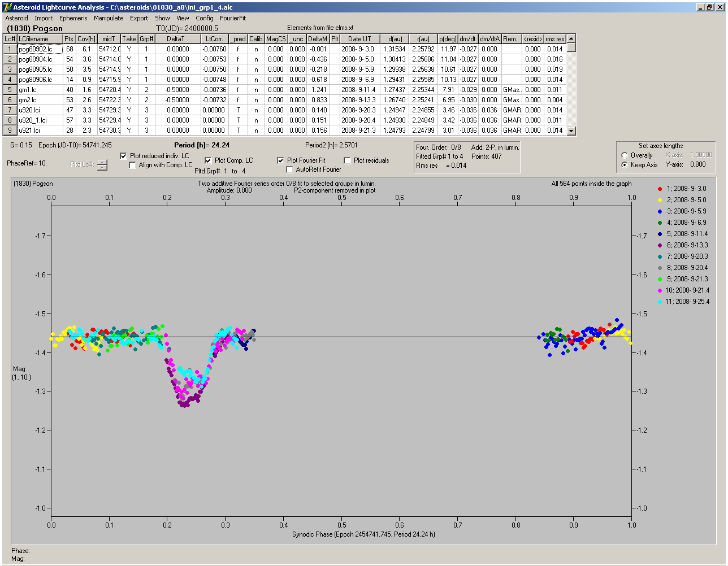The image size is (728, 566).
Task: Click the red legend dot for 2008-9-3.0
Action: coord(660,189)
